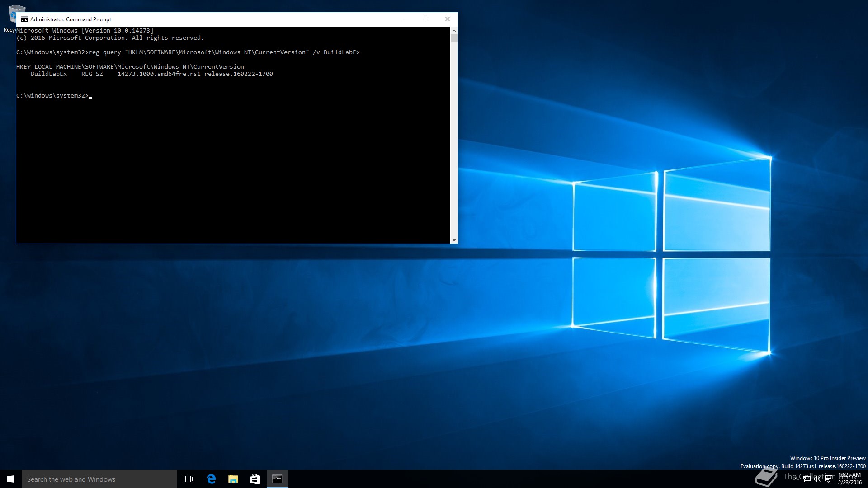This screenshot has width=868, height=488.
Task: Click the BuildLabEx value '14273.1000.amd64fre.rs1_release.160222-1700'
Action: 195,74
